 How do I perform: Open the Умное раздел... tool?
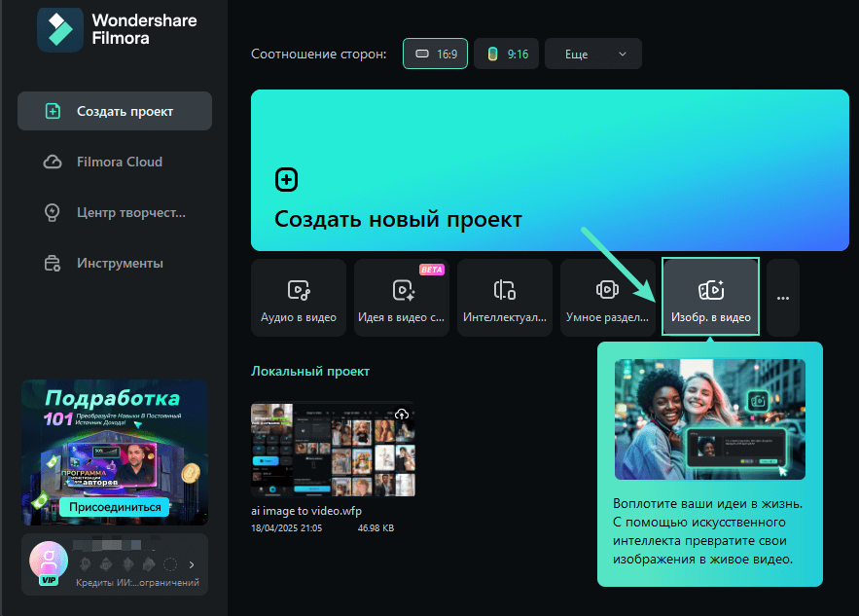point(608,298)
